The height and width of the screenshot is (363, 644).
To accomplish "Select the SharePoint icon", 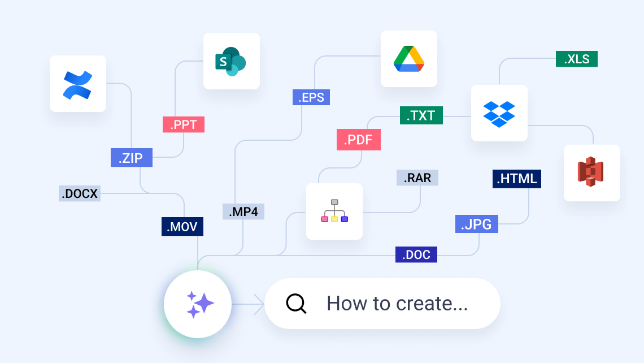I will point(232,61).
